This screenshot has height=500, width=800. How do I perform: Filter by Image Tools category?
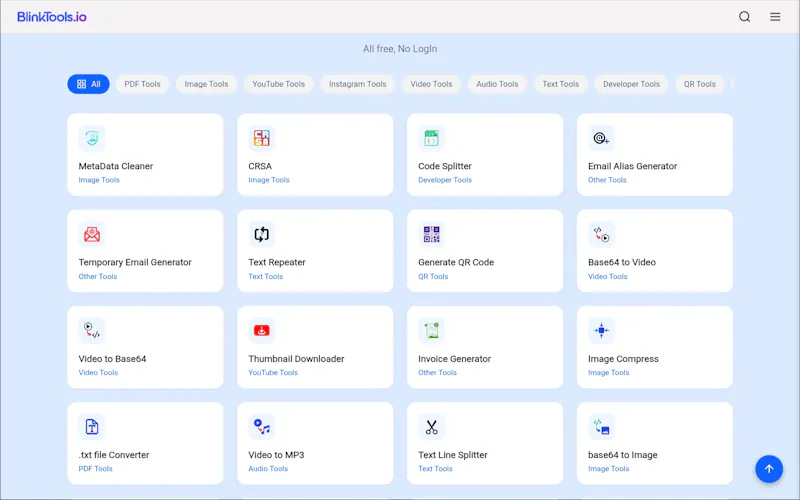tap(206, 84)
